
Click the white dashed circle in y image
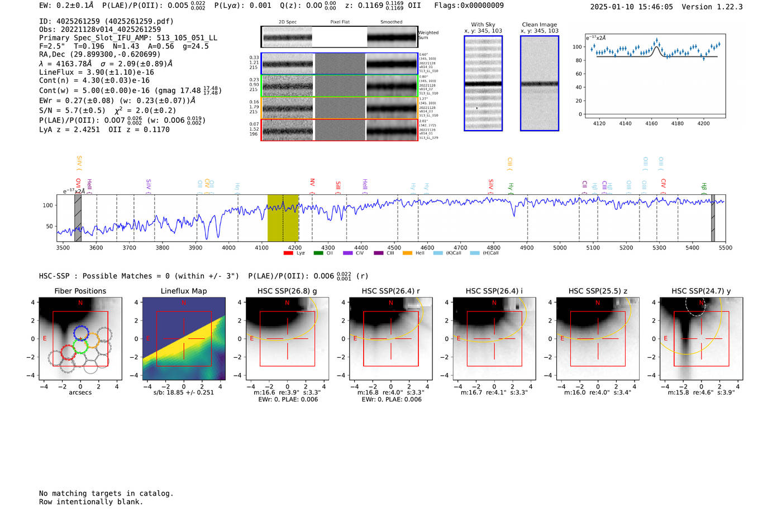[696, 306]
